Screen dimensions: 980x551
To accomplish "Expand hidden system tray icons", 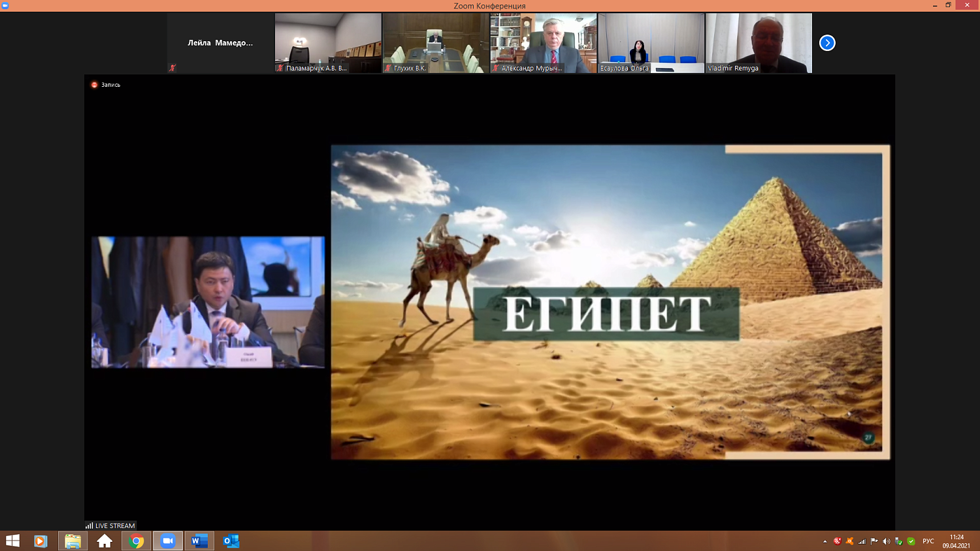I will pyautogui.click(x=825, y=541).
